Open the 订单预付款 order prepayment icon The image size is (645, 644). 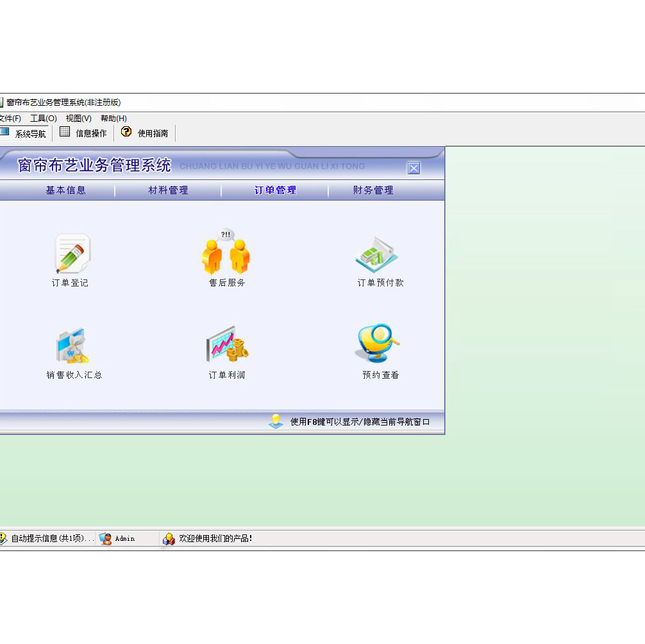click(378, 254)
